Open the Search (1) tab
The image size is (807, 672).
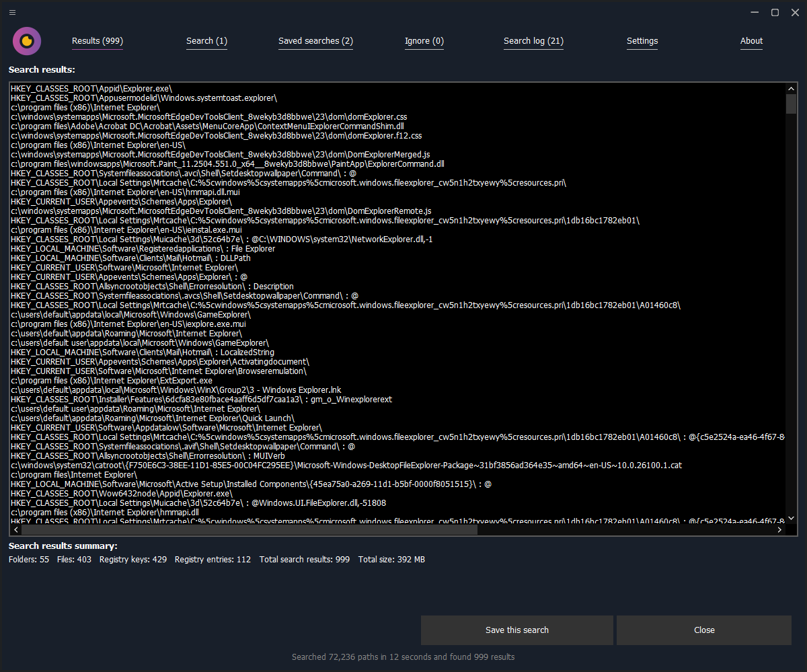pyautogui.click(x=206, y=41)
